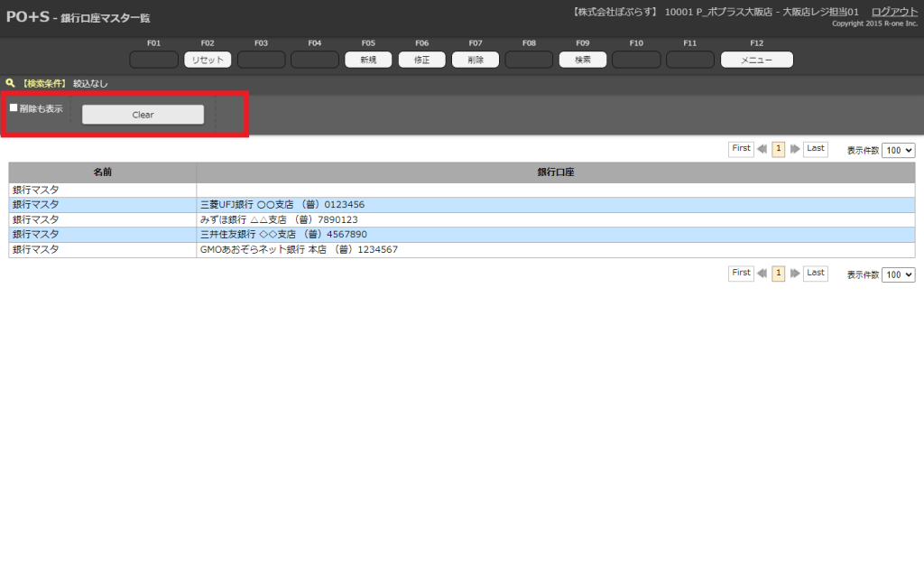Go to First page in top pagination
This screenshot has height=567, width=924.
741,149
